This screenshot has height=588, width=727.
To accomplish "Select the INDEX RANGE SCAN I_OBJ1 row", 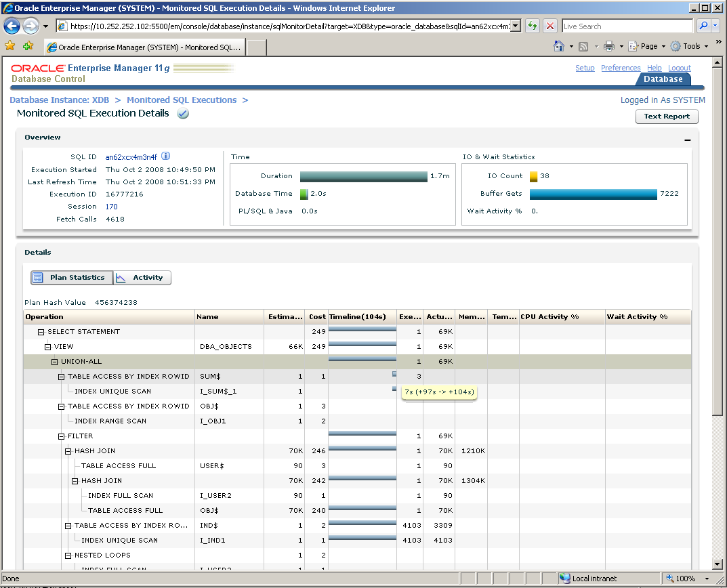I will coord(357,421).
